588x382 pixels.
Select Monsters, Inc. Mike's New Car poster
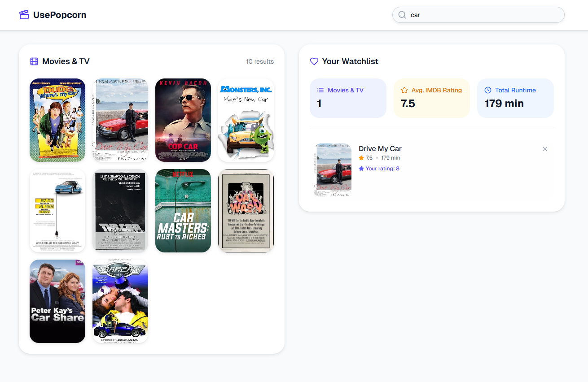[246, 120]
